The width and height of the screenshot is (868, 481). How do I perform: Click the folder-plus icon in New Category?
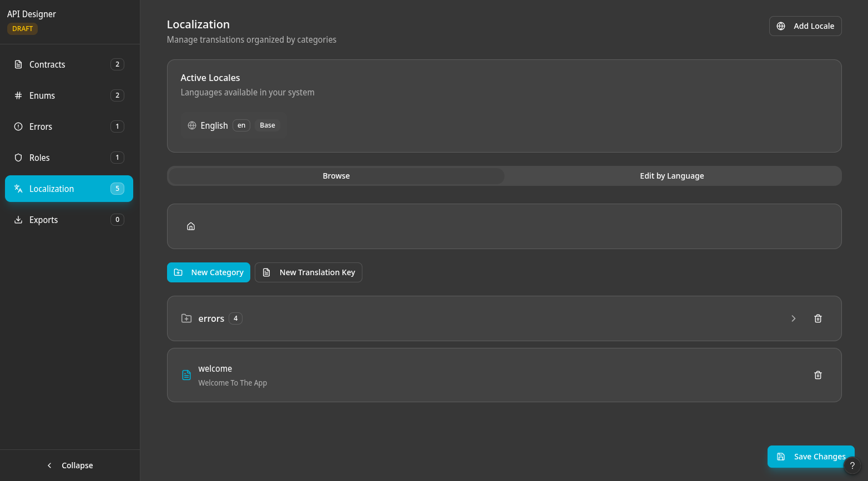point(178,272)
